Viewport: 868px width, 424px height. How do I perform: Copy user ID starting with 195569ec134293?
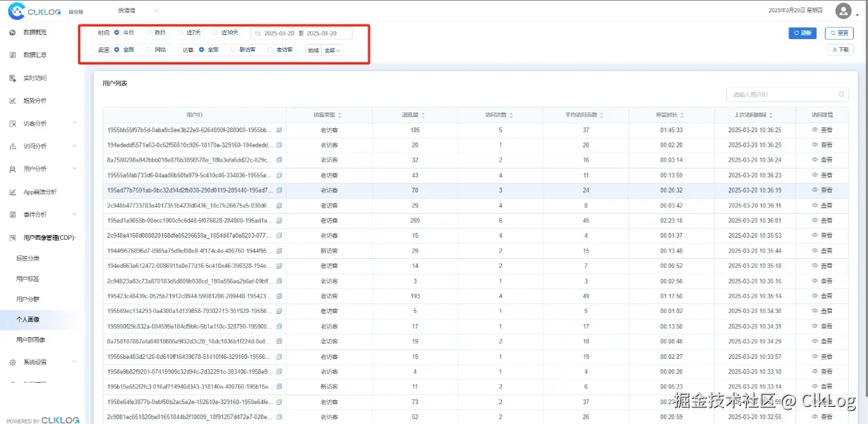click(279, 311)
